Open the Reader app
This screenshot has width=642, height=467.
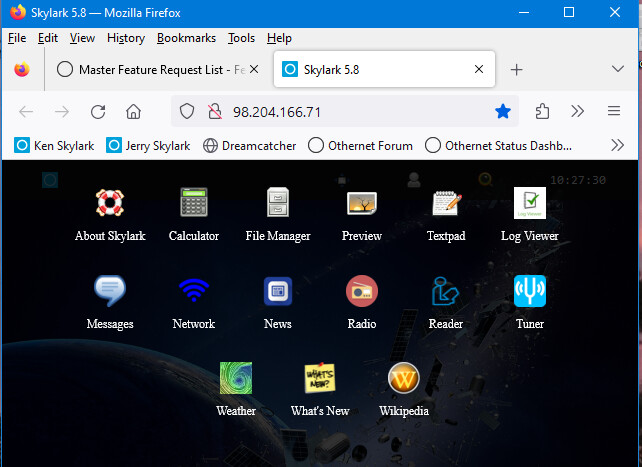(446, 303)
